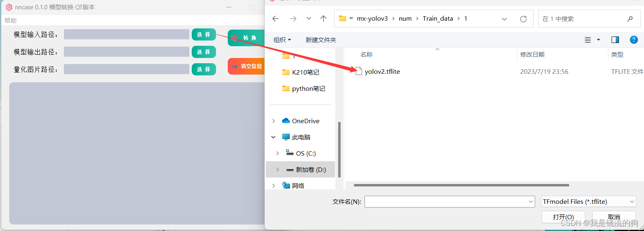Expand the 网络 tree node

[x=273, y=186]
